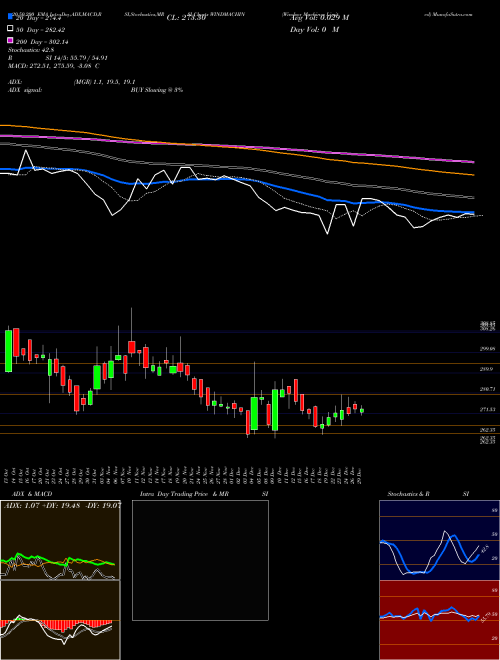Click the magenta 200 Day legend swatch
Viewport: 500px width, 660px height.
click(x=10, y=41)
